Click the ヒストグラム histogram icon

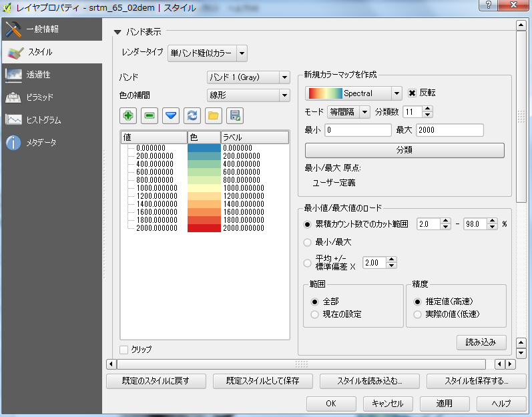click(13, 119)
